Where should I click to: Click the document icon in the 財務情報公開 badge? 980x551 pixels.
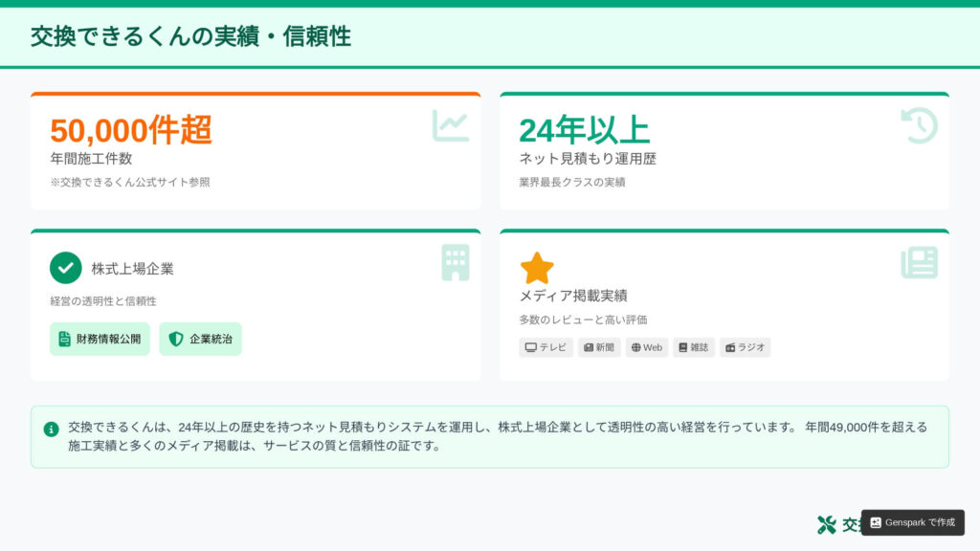tap(64, 339)
